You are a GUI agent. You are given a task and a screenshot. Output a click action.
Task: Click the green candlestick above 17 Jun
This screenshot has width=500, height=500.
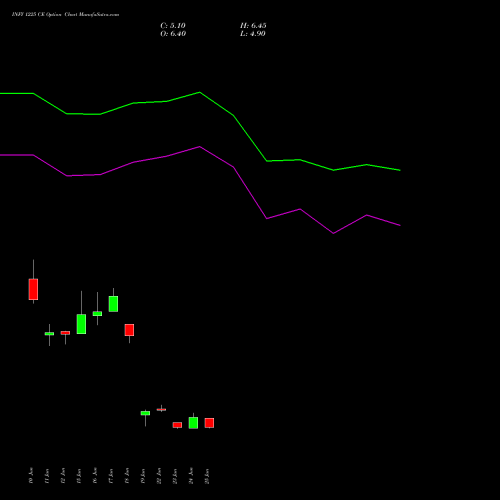pyautogui.click(x=113, y=304)
